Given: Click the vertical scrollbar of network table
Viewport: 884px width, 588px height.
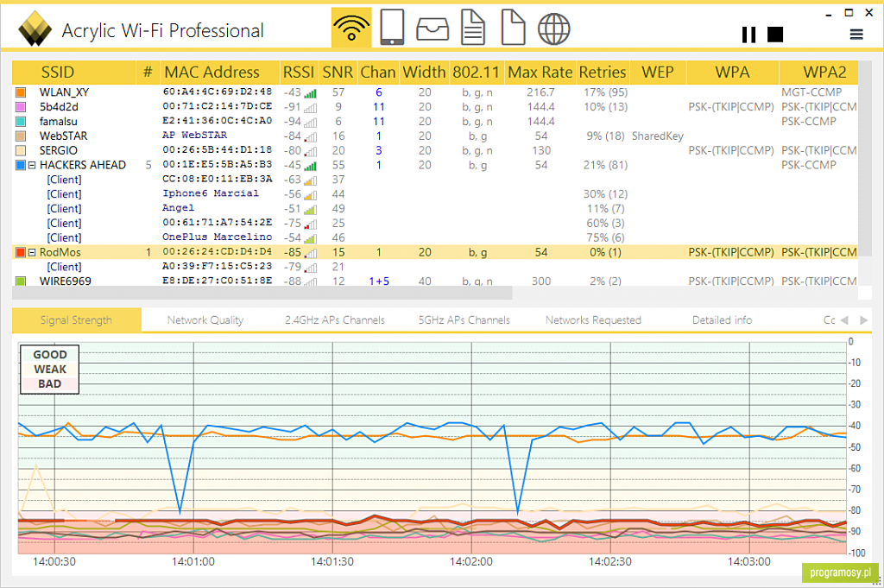Looking at the screenshot, I should coord(865,158).
